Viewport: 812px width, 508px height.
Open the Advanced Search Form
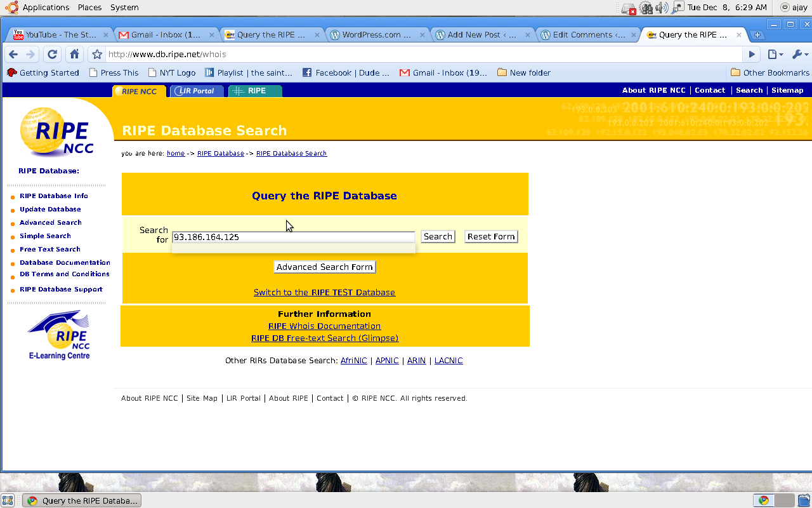tap(324, 267)
